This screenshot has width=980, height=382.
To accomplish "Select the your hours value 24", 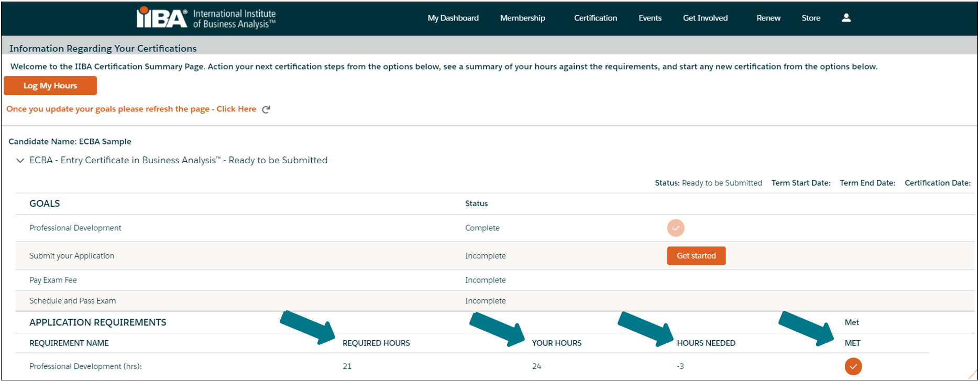I will (536, 366).
